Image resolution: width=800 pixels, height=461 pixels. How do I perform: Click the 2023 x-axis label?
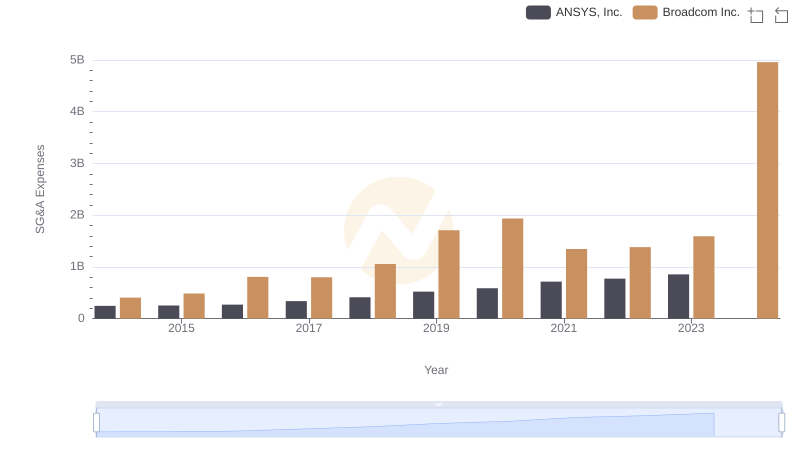tap(691, 328)
